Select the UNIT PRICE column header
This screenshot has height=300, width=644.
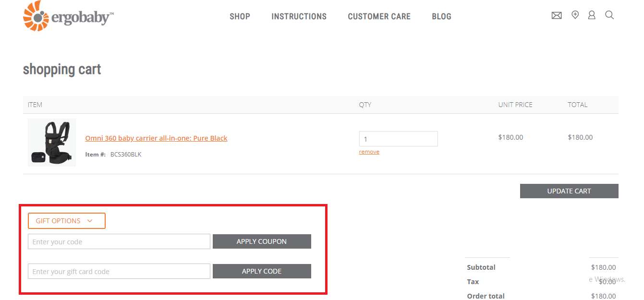(x=515, y=105)
